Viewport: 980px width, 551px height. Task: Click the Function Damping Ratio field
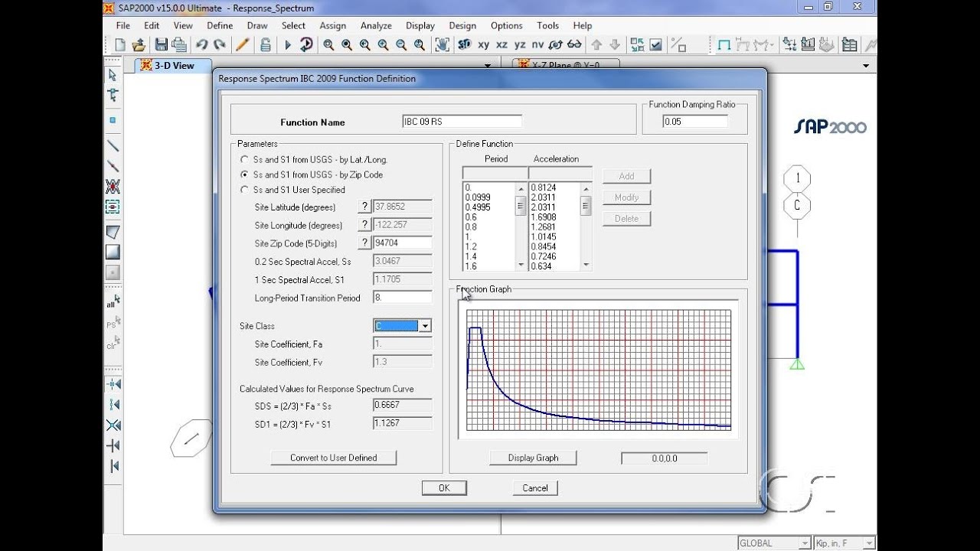tap(695, 121)
